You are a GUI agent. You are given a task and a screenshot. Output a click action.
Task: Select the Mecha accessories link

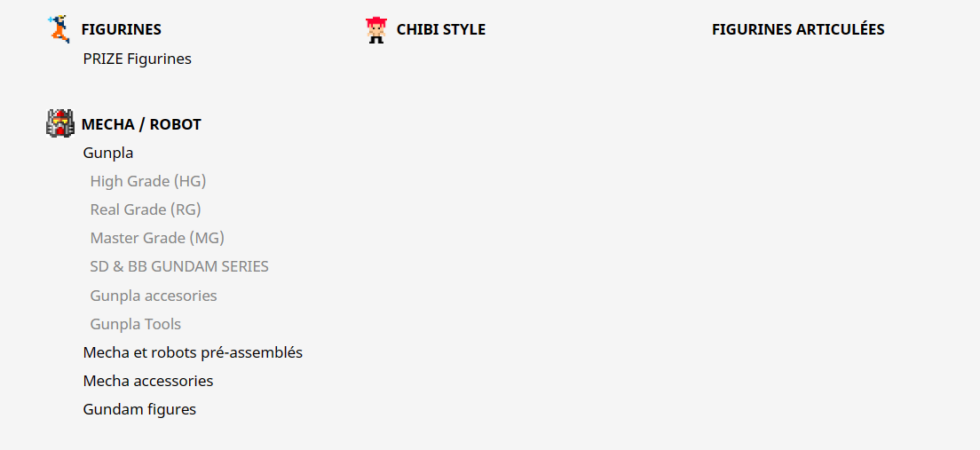148,381
